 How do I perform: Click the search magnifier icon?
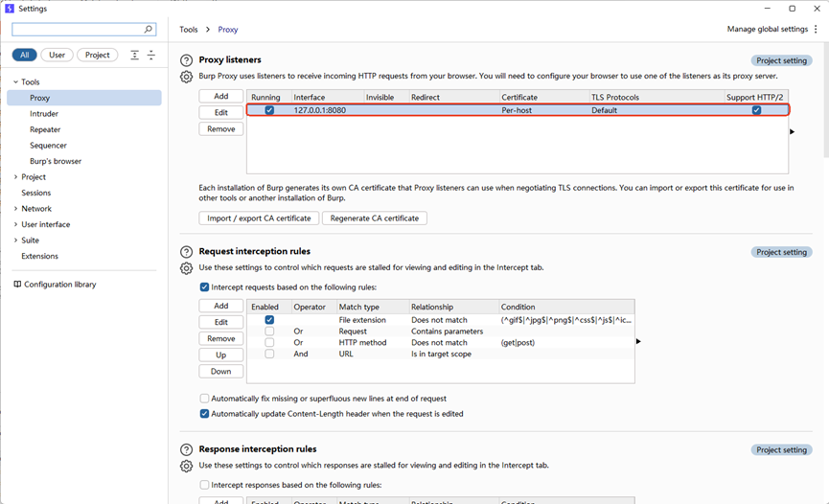point(149,29)
